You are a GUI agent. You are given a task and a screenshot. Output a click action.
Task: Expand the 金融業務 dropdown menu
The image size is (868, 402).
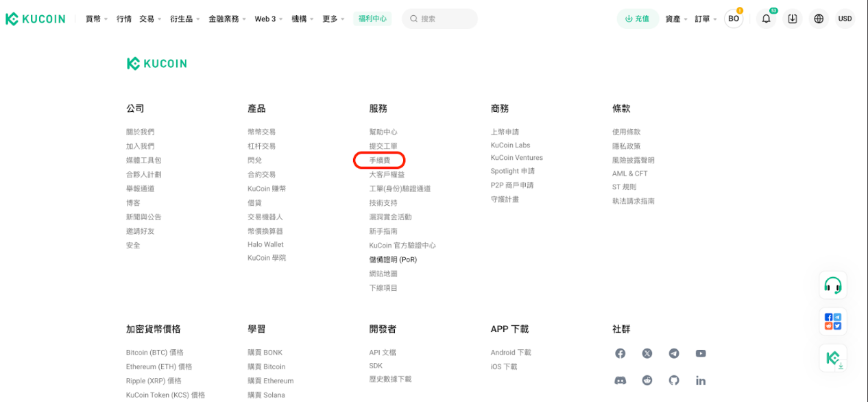coord(228,19)
